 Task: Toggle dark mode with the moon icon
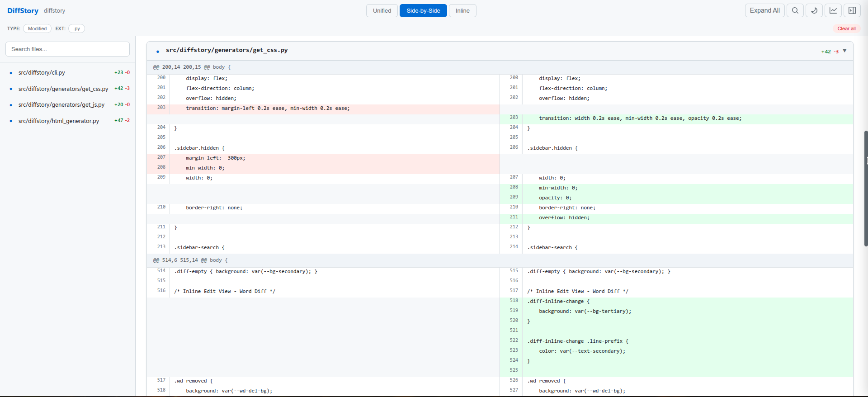click(814, 10)
